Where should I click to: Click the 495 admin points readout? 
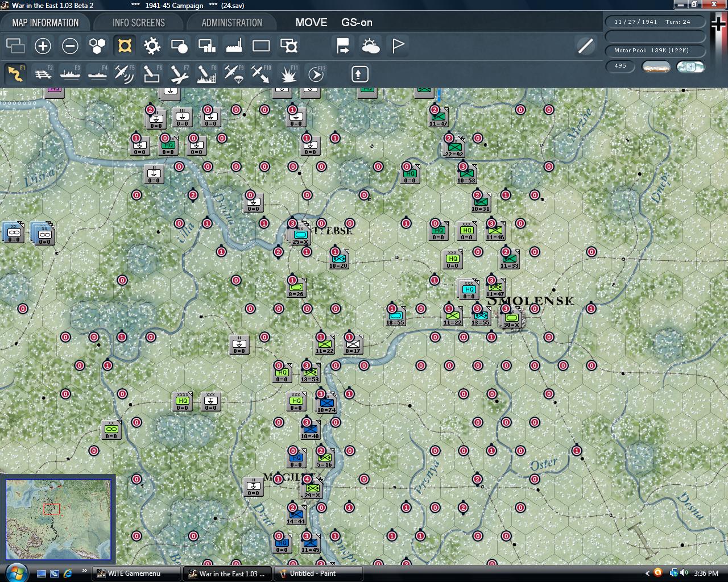pyautogui.click(x=621, y=66)
